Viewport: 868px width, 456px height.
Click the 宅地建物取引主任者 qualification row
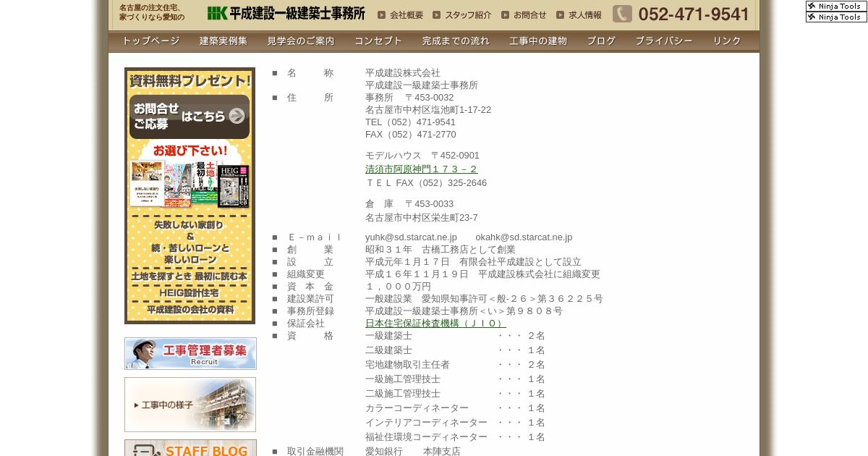pyautogui.click(x=455, y=365)
